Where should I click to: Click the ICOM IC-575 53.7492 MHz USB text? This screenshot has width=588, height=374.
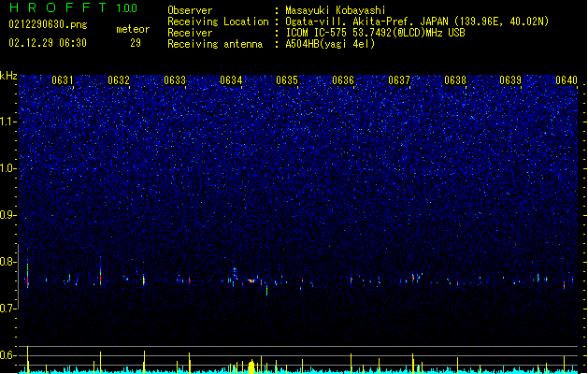click(376, 33)
